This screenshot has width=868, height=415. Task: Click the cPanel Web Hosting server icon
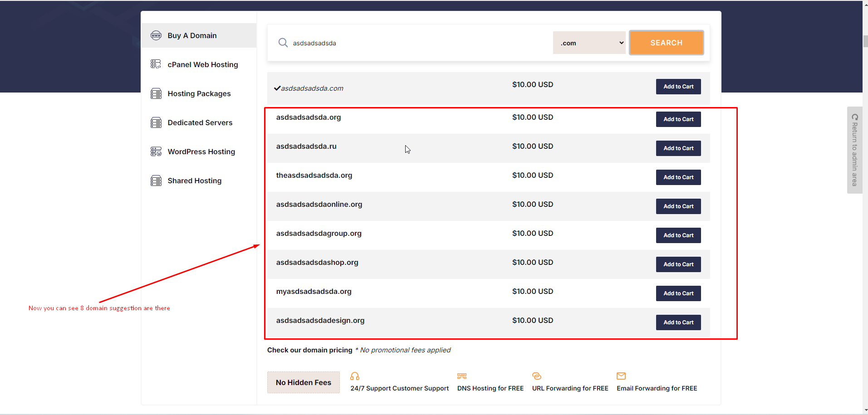pyautogui.click(x=156, y=64)
